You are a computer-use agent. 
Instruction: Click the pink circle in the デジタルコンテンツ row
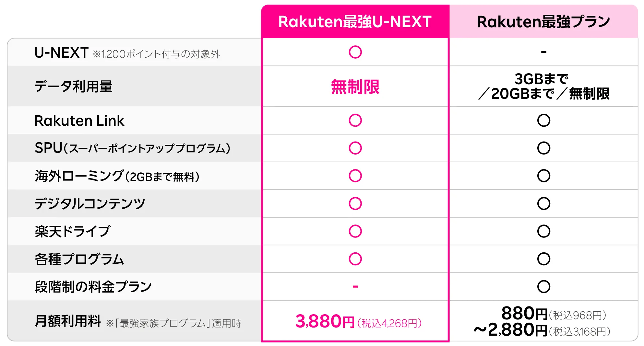(x=355, y=203)
